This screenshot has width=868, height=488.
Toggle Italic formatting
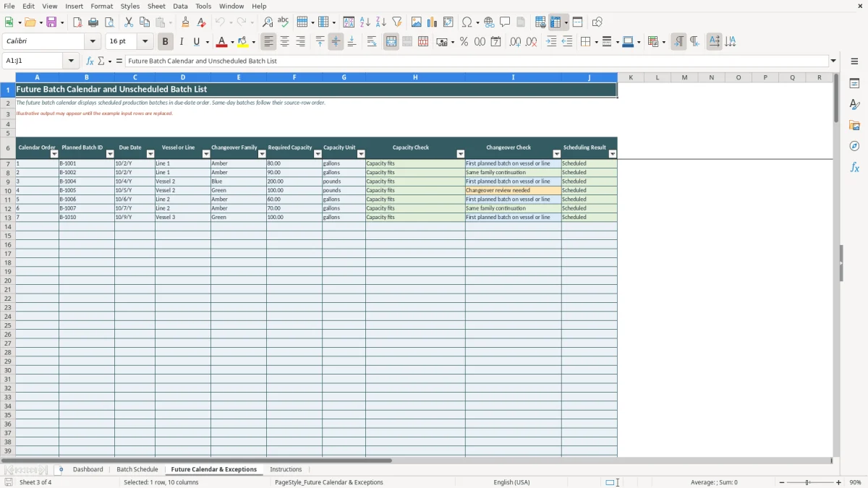182,42
